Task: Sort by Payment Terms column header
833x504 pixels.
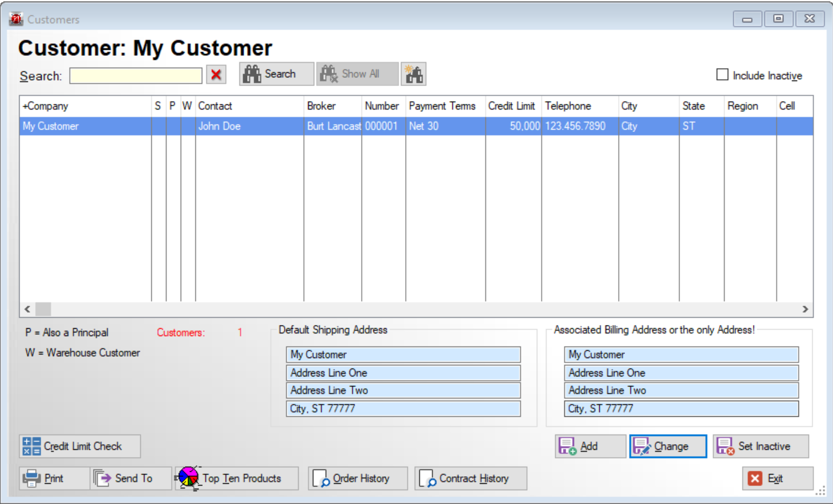Action: [445, 106]
